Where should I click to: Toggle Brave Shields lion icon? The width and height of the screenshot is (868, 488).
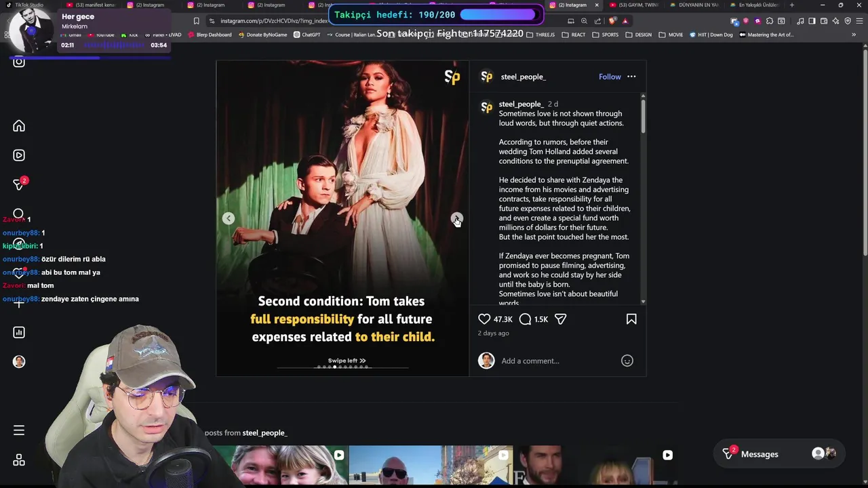pyautogui.click(x=614, y=21)
